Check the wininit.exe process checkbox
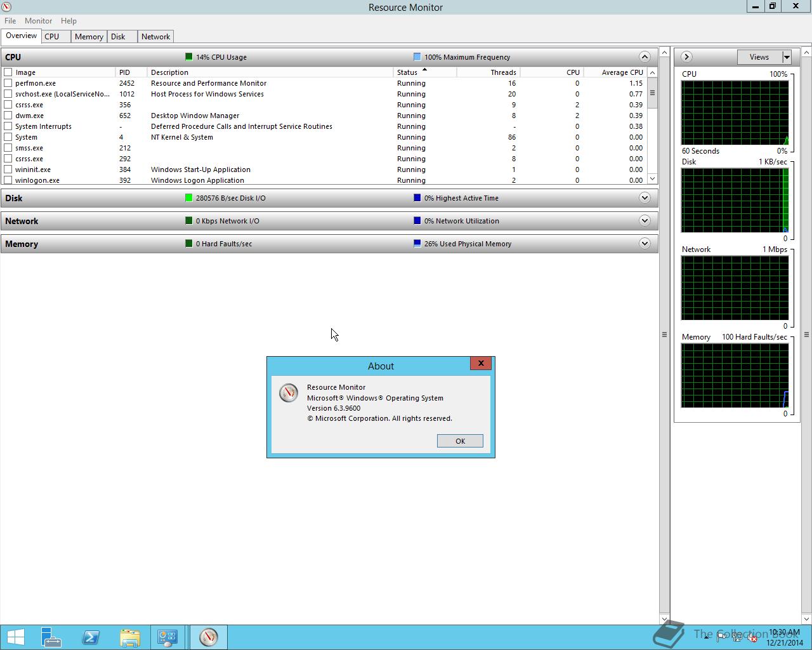Screen dimensions: 812x650 (8, 169)
